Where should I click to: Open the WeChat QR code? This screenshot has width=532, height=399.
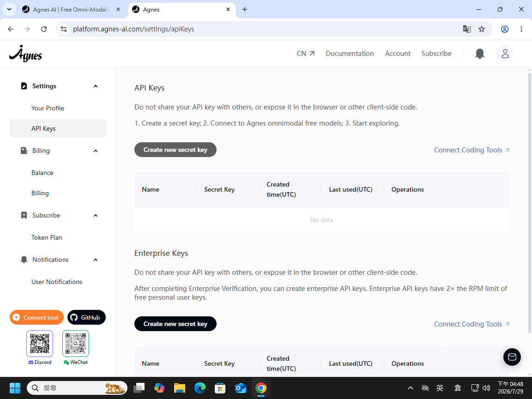pos(76,344)
